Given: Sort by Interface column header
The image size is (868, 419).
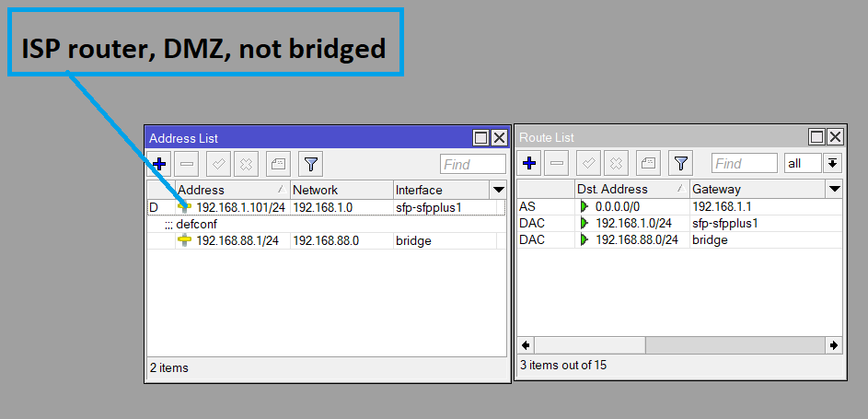Looking at the screenshot, I should pyautogui.click(x=442, y=190).
